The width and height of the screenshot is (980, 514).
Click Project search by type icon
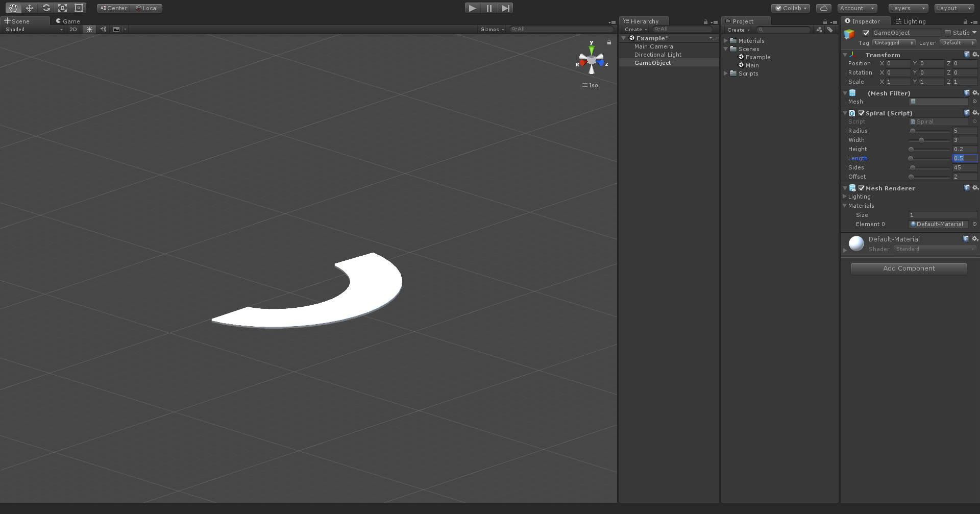tap(819, 30)
